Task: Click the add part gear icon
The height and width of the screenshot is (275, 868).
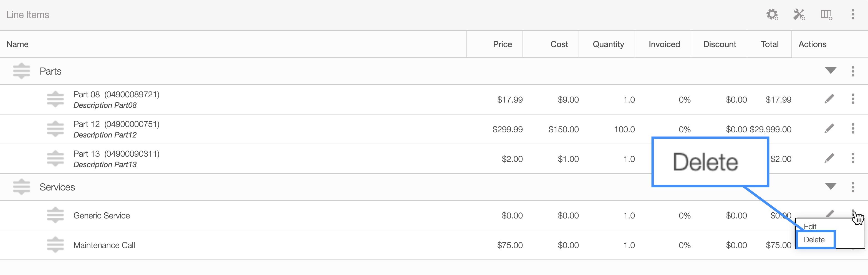Action: pyautogui.click(x=772, y=14)
